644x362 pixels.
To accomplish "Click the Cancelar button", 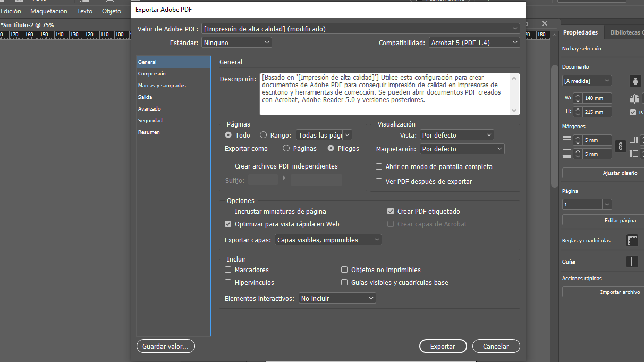I will pyautogui.click(x=496, y=347).
